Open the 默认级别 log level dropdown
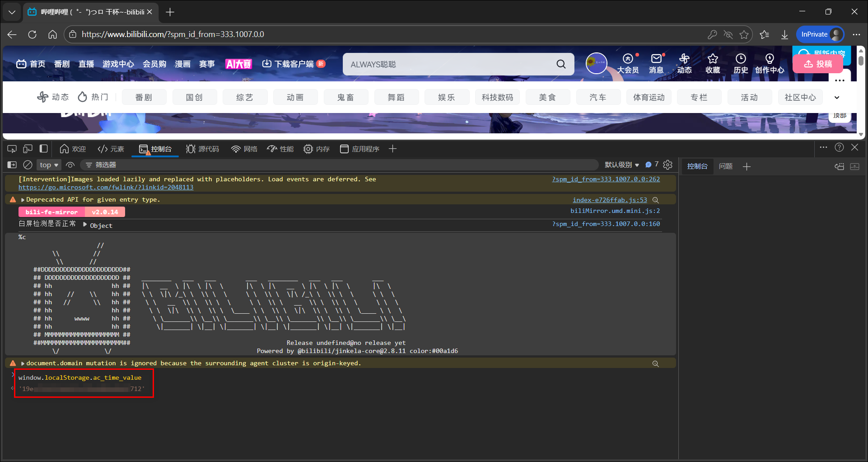The image size is (868, 462). (622, 165)
